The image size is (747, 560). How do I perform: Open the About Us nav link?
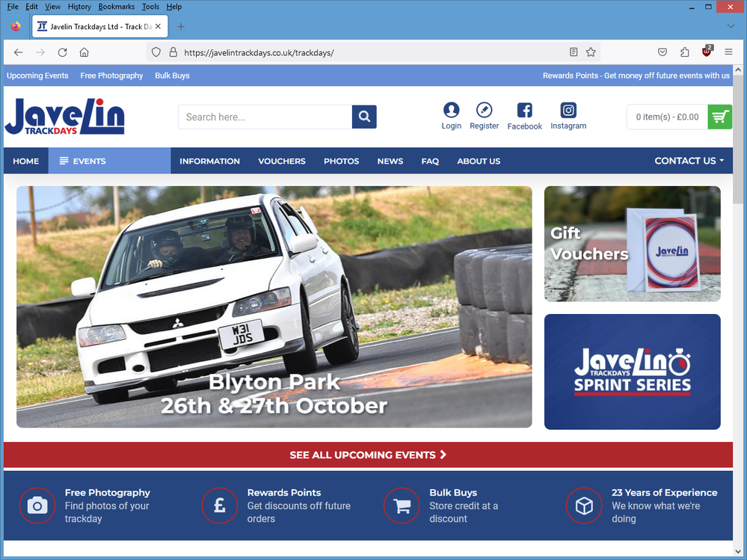pos(479,161)
